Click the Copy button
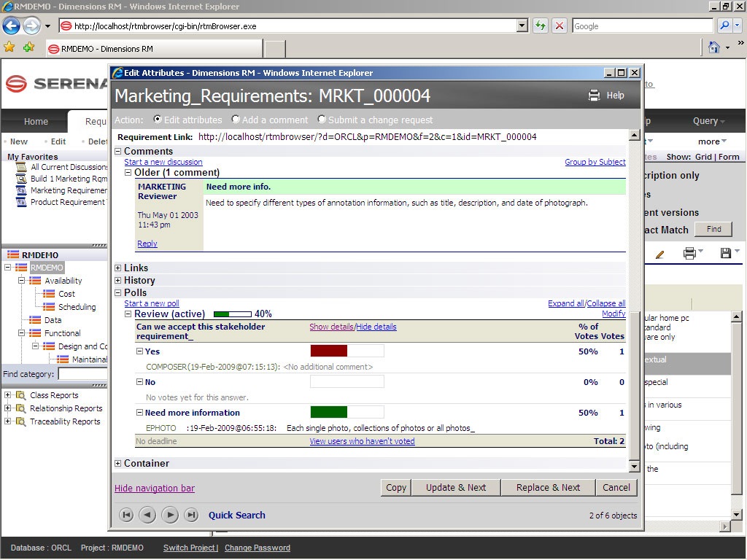Screen dimensions: 747x560 [x=396, y=488]
